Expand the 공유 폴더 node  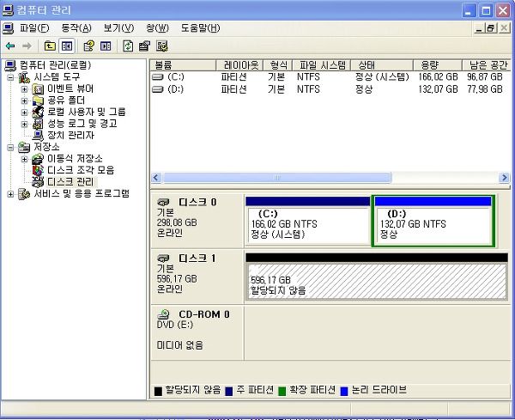24,100
